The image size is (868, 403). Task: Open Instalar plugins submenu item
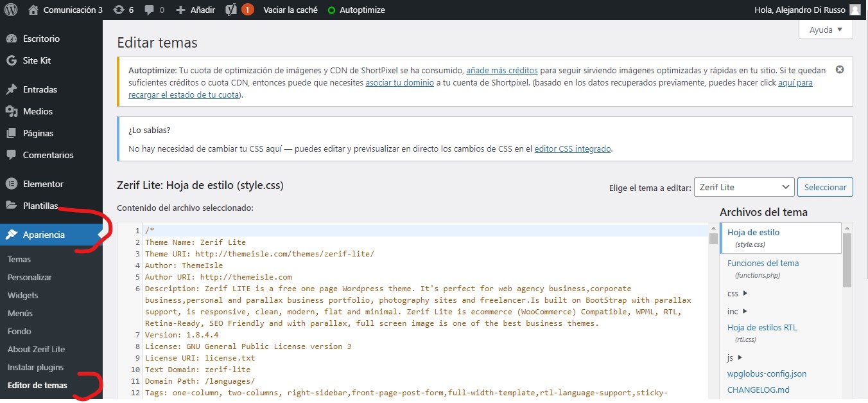click(35, 367)
